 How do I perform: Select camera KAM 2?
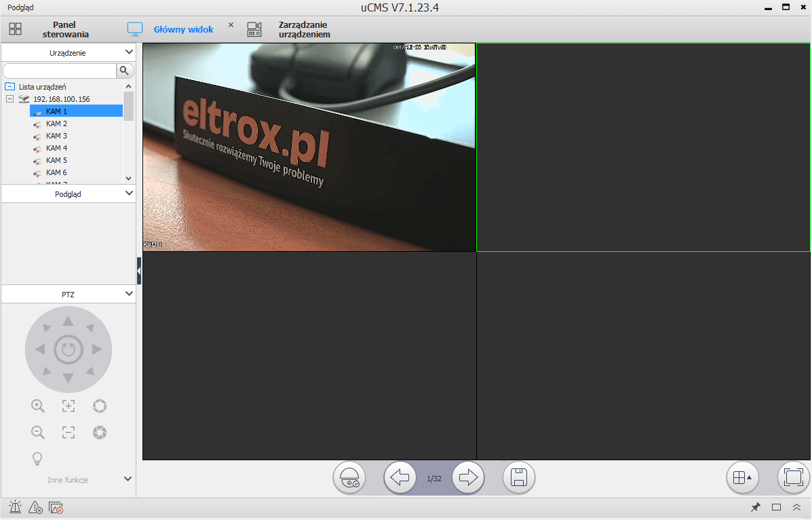pyautogui.click(x=56, y=124)
